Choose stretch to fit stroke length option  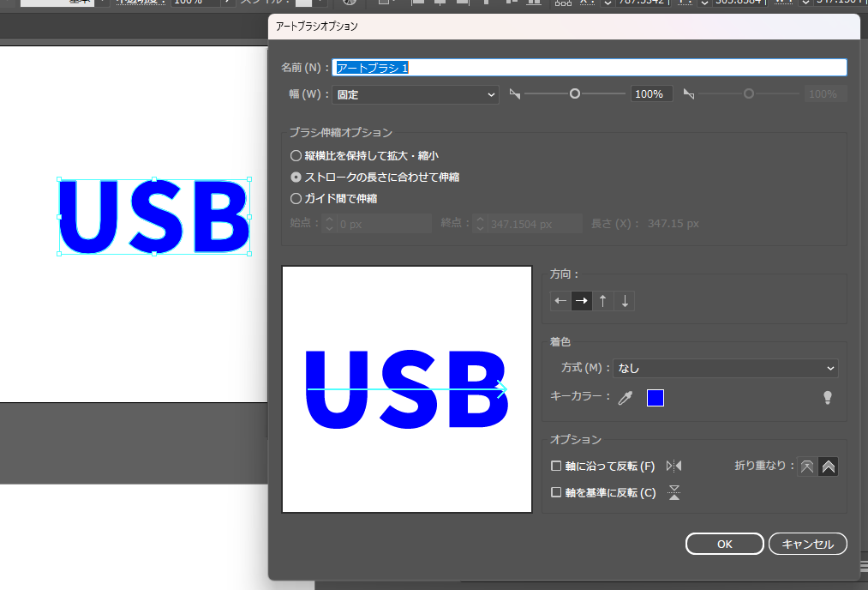click(296, 178)
